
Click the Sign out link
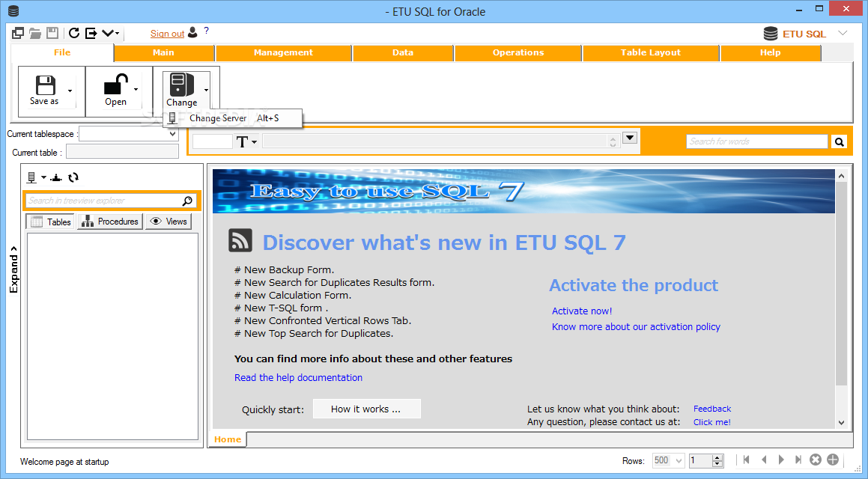tap(167, 34)
